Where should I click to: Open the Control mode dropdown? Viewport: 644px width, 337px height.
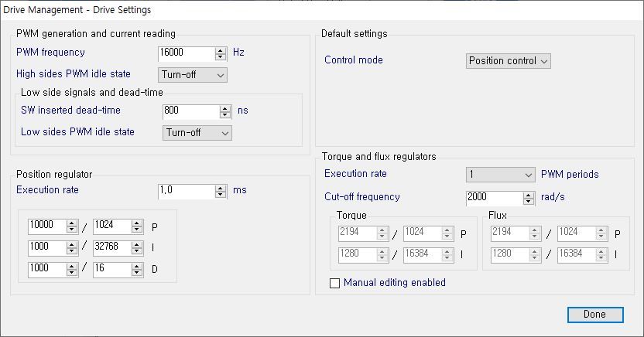(x=508, y=61)
